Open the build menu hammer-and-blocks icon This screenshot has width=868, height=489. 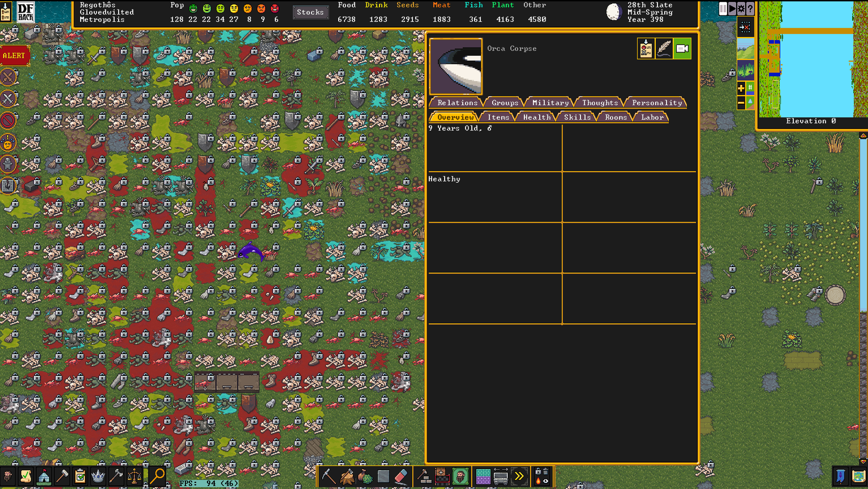[x=424, y=476]
